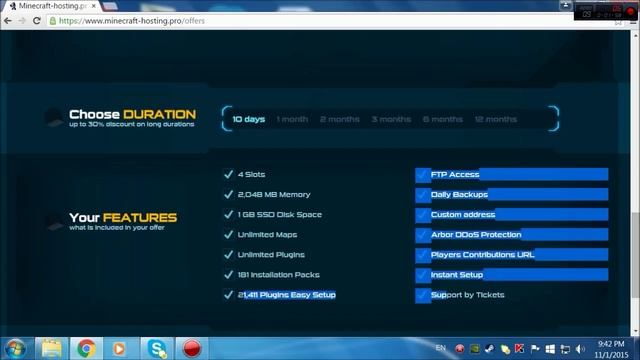Click the 'Unlimited Plugins' feature text

pyautogui.click(x=271, y=254)
